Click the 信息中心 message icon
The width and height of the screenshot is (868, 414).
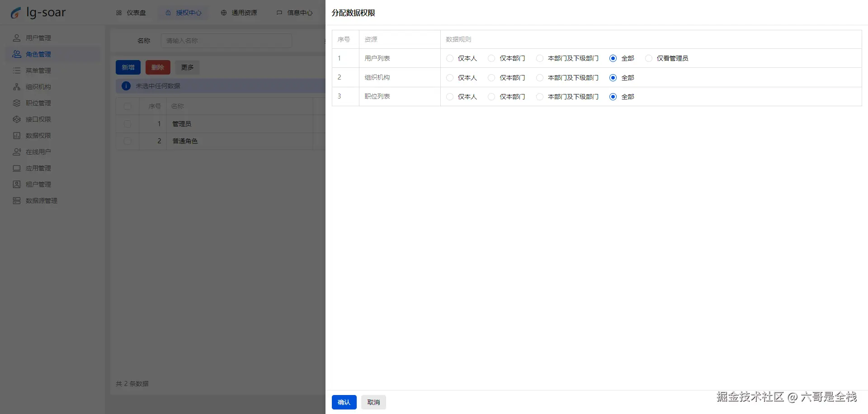point(279,13)
